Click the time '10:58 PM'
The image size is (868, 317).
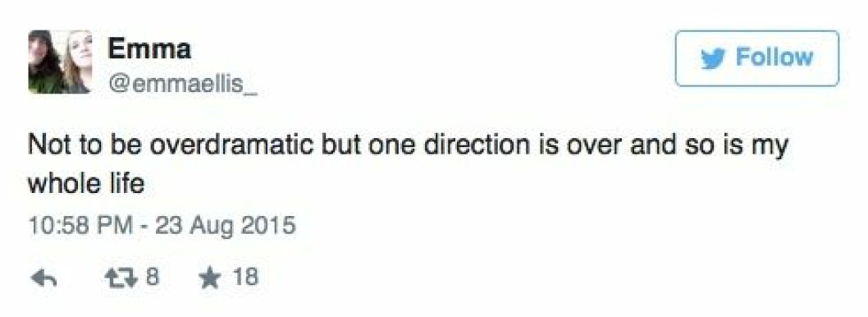tap(80, 227)
